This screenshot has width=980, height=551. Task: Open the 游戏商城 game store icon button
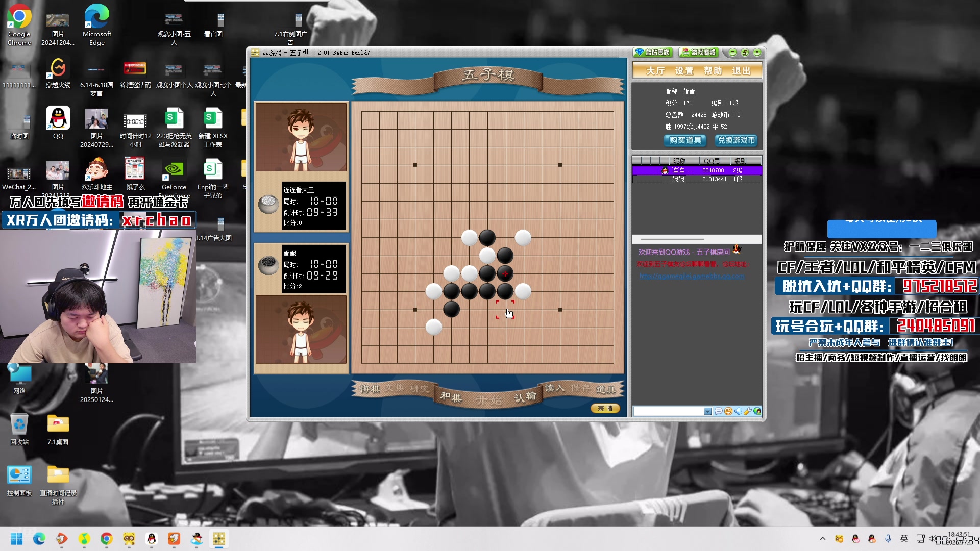click(699, 52)
